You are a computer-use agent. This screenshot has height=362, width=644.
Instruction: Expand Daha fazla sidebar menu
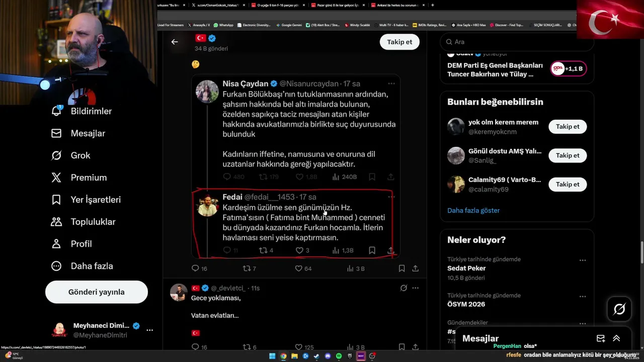[x=82, y=266]
